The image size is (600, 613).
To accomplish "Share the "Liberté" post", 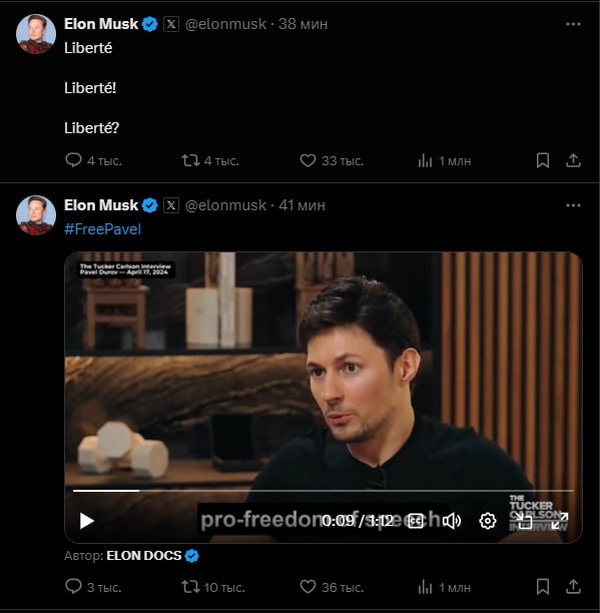I will [574, 160].
